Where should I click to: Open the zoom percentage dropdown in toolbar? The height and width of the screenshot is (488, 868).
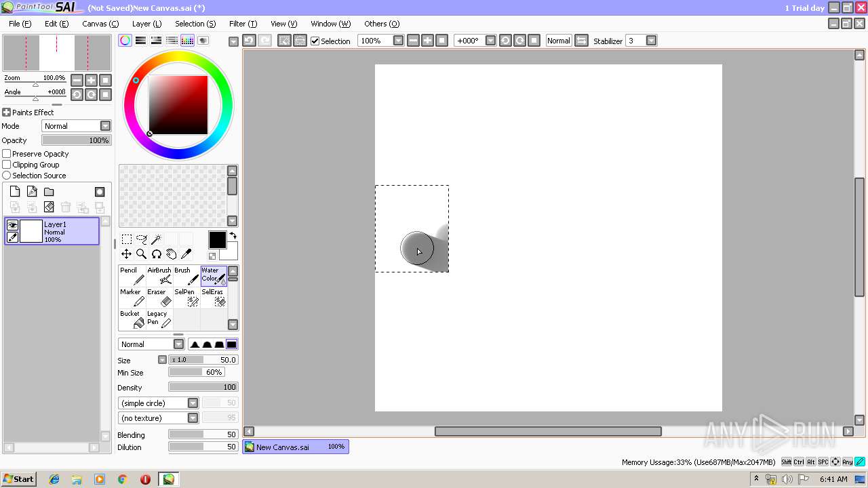click(398, 41)
